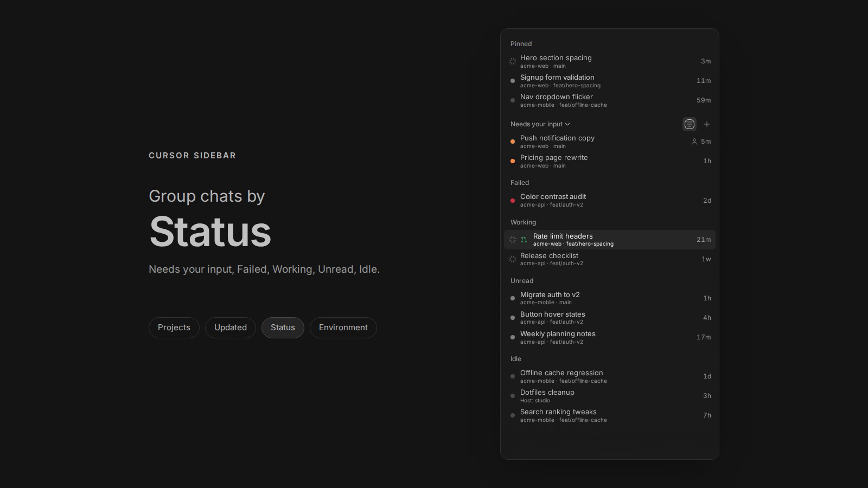The image size is (868, 488).
Task: Click the Pinned section header
Action: coord(521,44)
